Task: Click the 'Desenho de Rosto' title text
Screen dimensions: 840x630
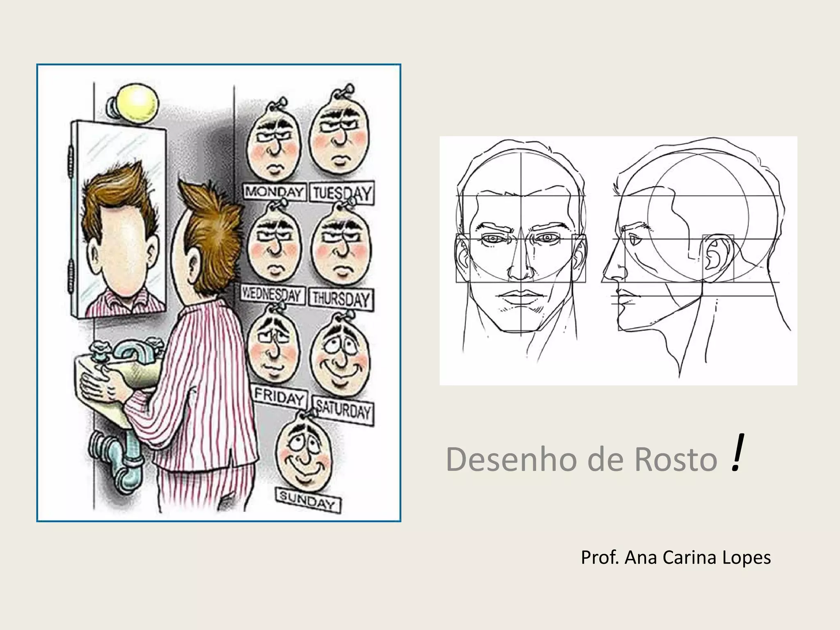Action: (x=582, y=459)
